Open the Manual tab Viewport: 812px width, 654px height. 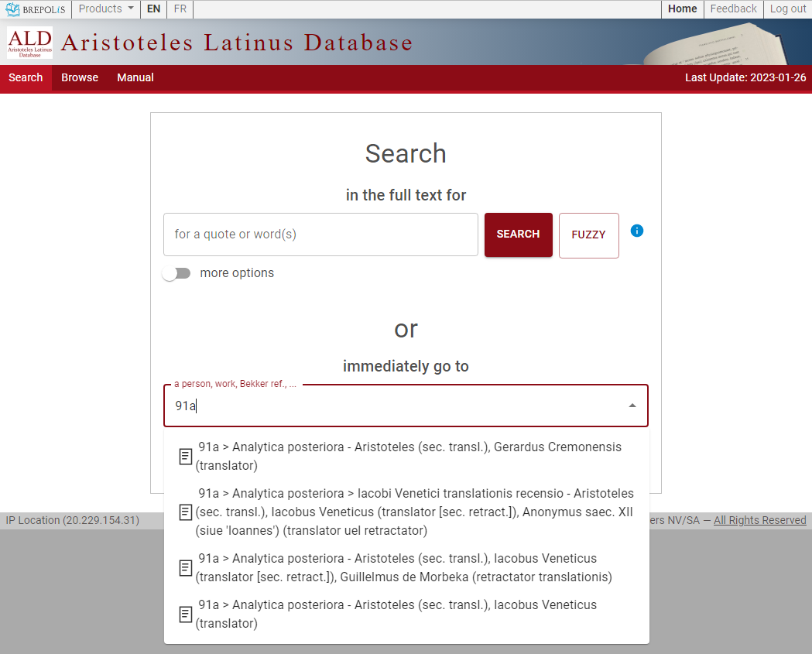(135, 77)
